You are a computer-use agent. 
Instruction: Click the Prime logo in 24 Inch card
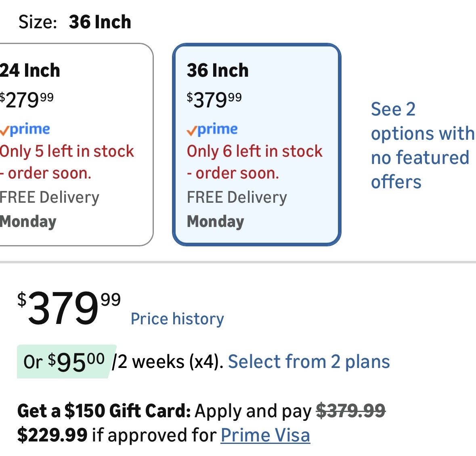click(x=25, y=129)
